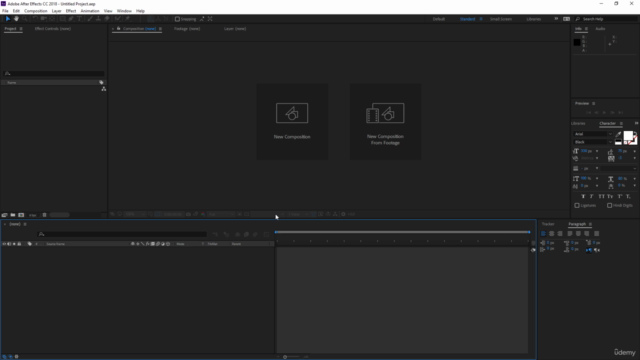Open the kerning Metrics dropdown
The width and height of the screenshot is (640, 360).
tap(597, 158)
